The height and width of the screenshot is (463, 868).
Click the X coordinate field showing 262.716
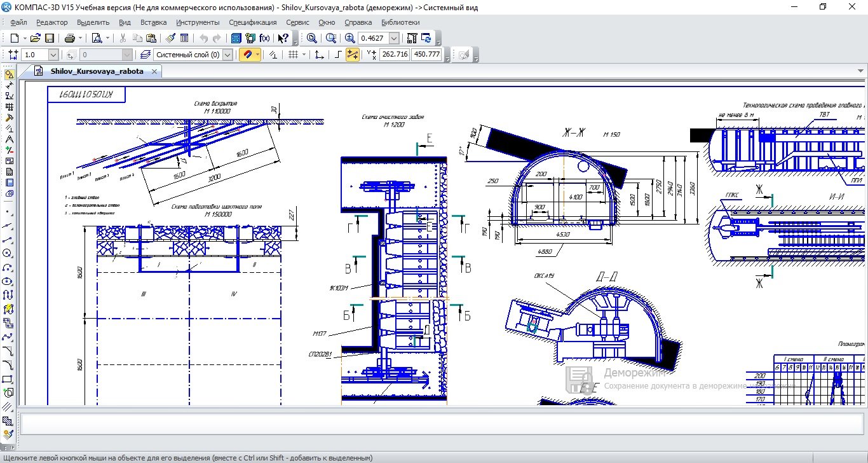(x=395, y=55)
